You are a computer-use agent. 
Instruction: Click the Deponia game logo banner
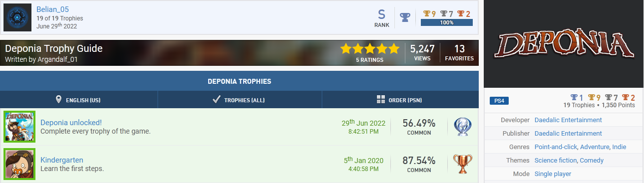tap(564, 44)
